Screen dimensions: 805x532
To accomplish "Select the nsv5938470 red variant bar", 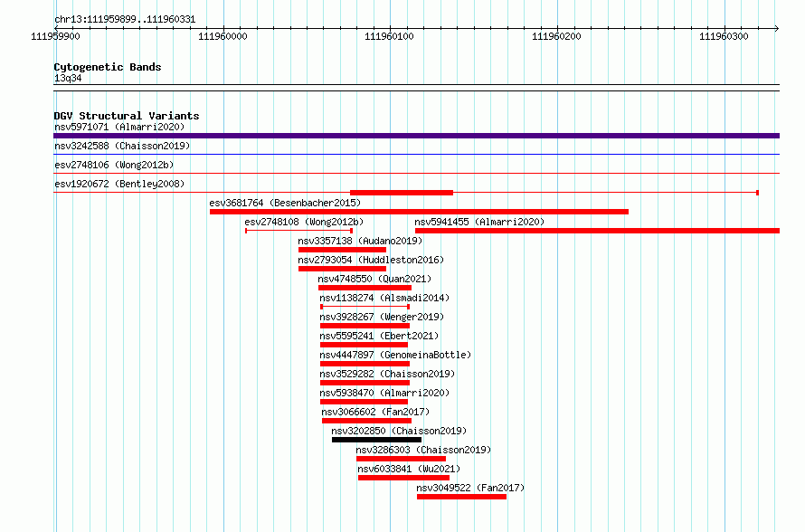I will click(364, 402).
